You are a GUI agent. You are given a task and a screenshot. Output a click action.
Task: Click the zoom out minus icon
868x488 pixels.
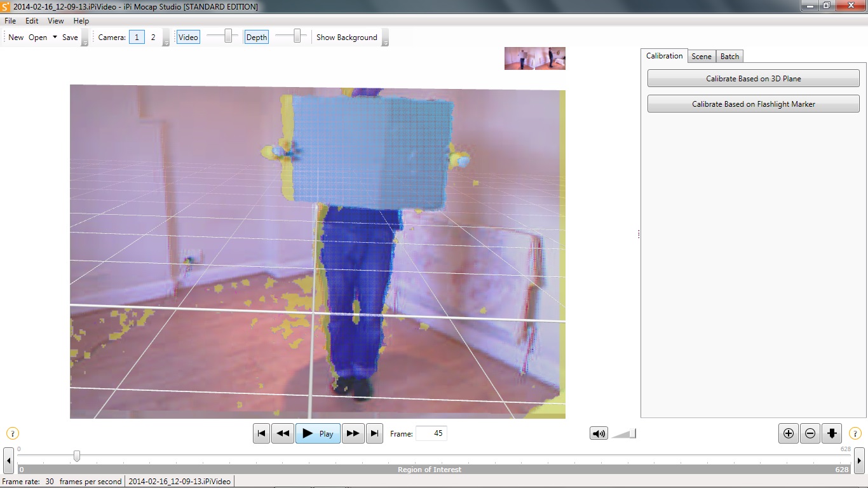(x=810, y=433)
